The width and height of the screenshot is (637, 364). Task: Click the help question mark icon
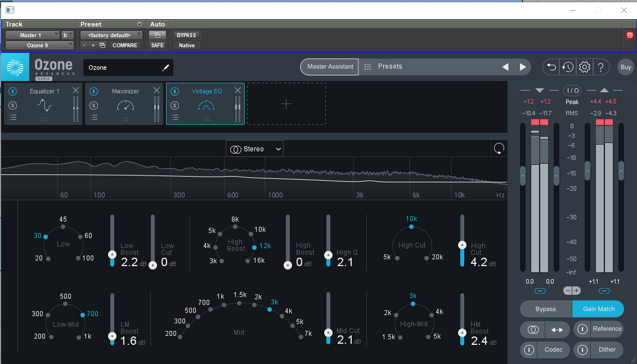click(601, 67)
